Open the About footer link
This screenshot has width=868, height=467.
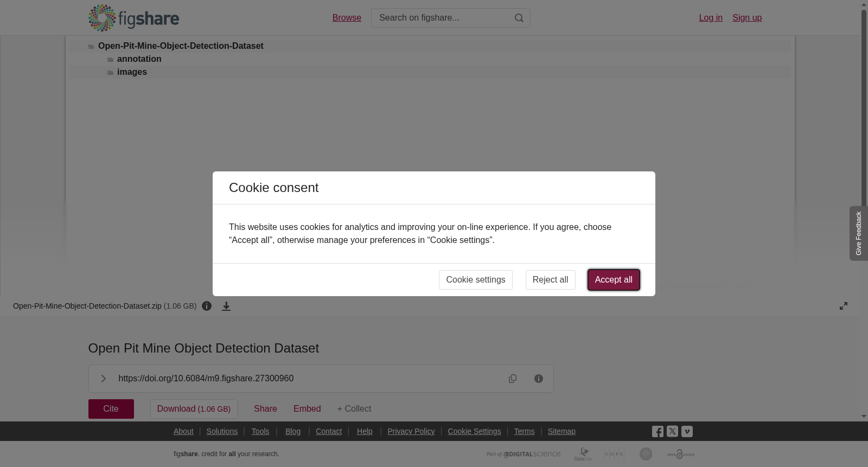coord(183,431)
